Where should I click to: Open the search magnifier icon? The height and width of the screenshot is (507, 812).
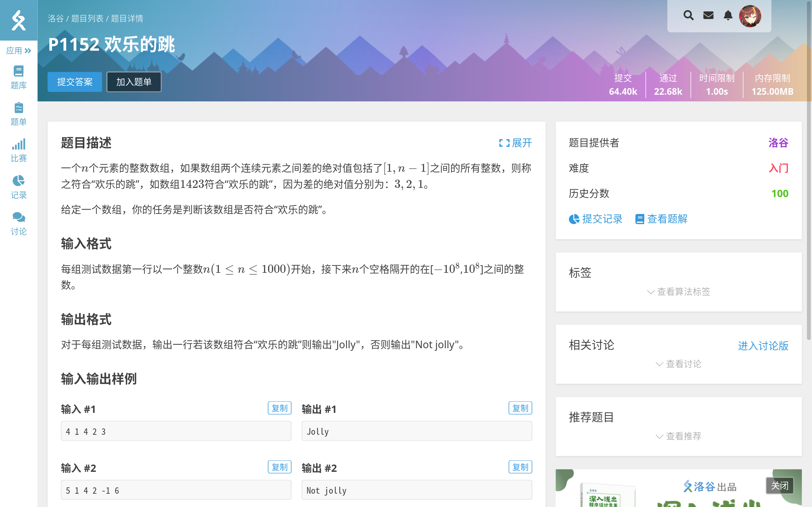(688, 16)
